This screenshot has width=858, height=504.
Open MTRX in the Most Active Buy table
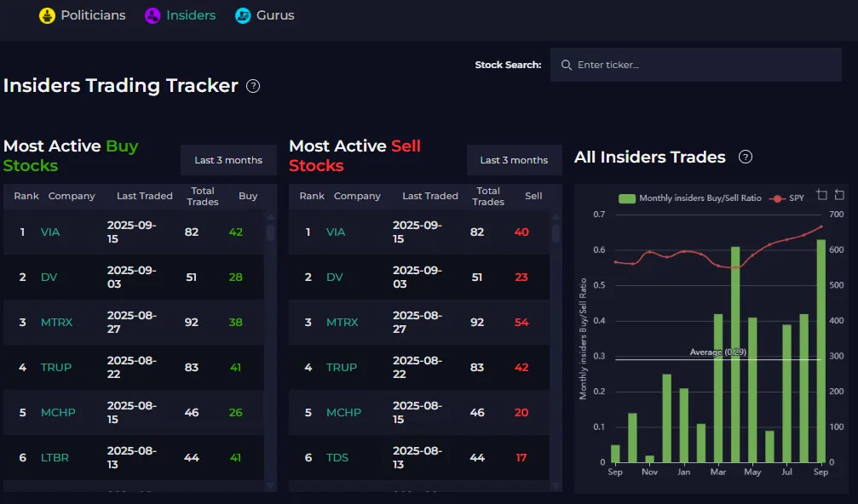tap(56, 322)
